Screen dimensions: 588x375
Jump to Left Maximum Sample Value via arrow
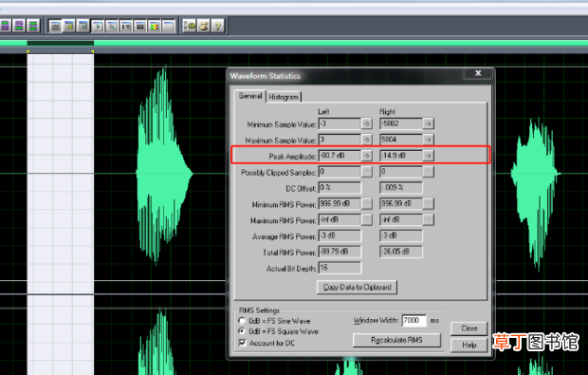tap(366, 140)
